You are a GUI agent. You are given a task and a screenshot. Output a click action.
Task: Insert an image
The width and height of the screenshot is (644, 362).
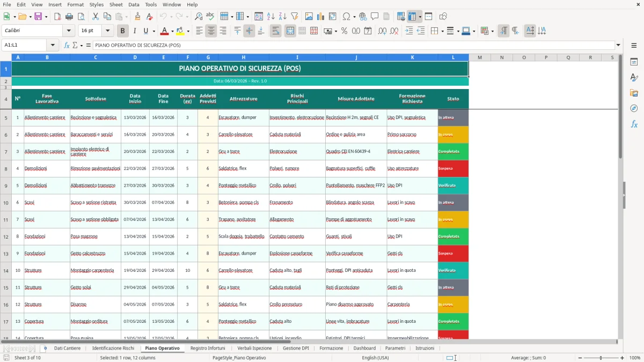tap(309, 17)
